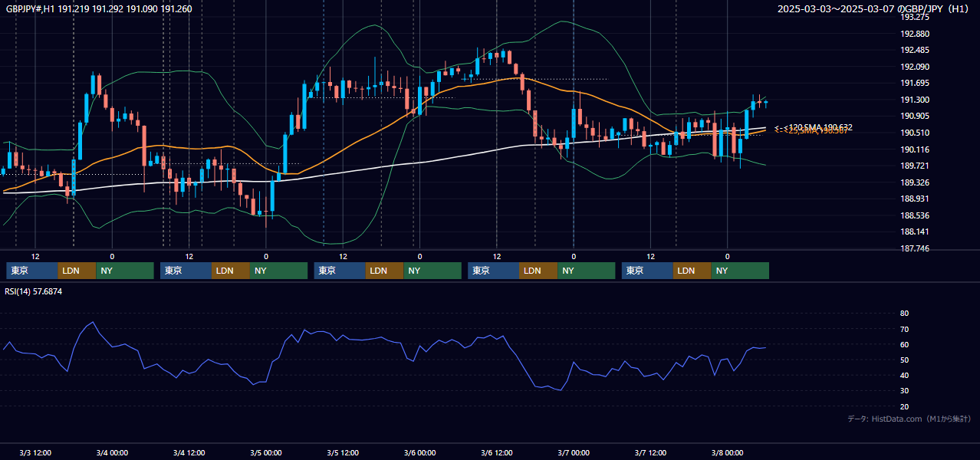Click the 188.931 price axis label

coord(915,199)
